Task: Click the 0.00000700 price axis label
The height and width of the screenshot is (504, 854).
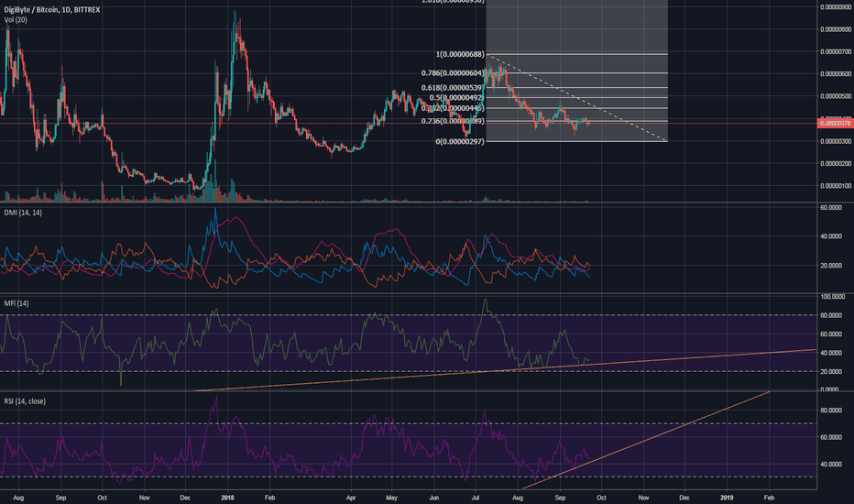Action: click(x=836, y=51)
